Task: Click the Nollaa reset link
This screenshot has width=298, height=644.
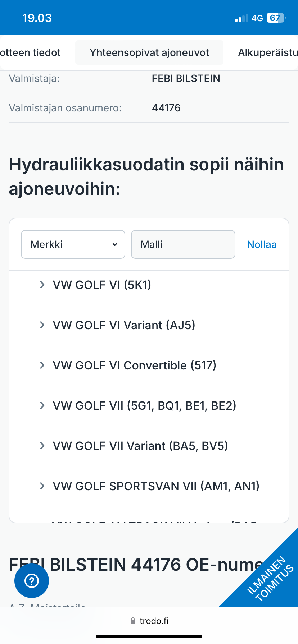Action: [x=262, y=244]
